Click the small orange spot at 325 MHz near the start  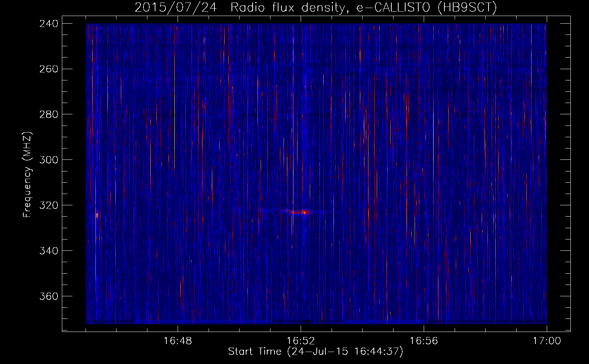(97, 215)
